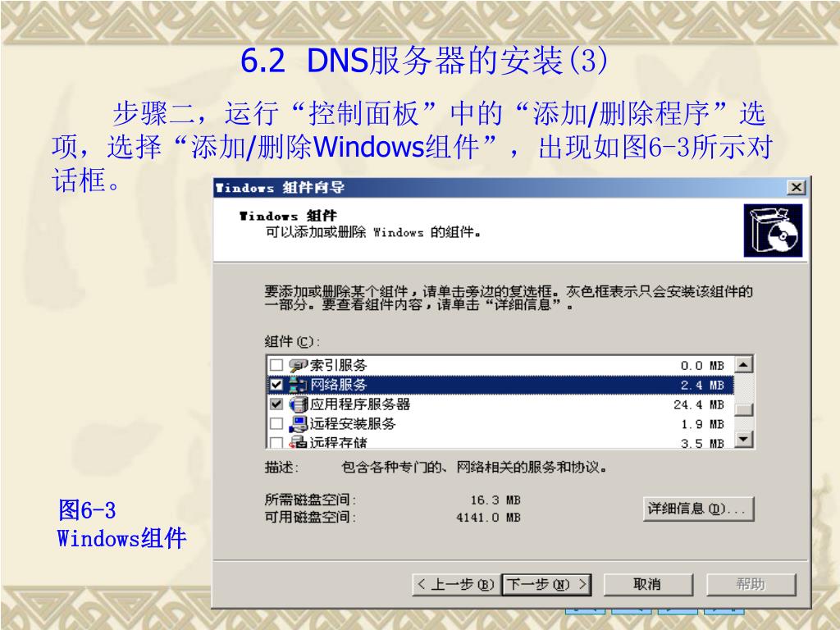Uncheck the 网络服务 checkbox

point(276,385)
